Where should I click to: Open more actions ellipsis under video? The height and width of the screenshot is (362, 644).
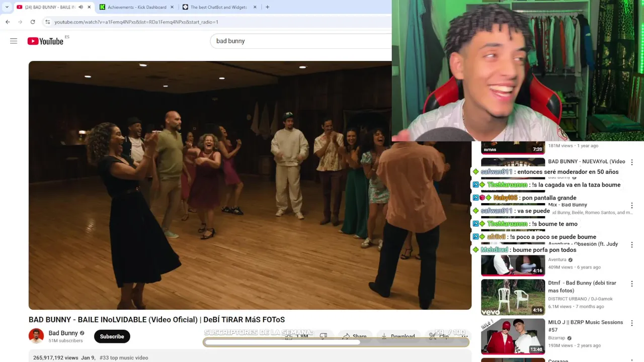[464, 336]
